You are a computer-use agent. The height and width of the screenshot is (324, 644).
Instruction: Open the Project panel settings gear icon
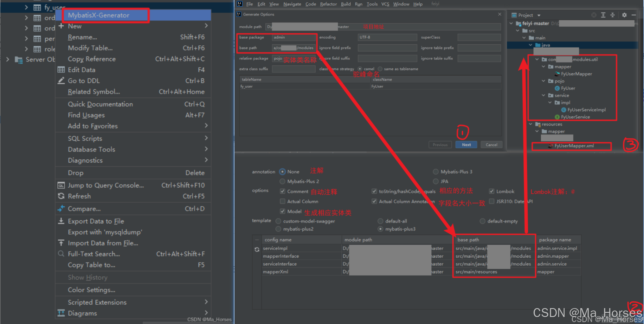click(624, 15)
